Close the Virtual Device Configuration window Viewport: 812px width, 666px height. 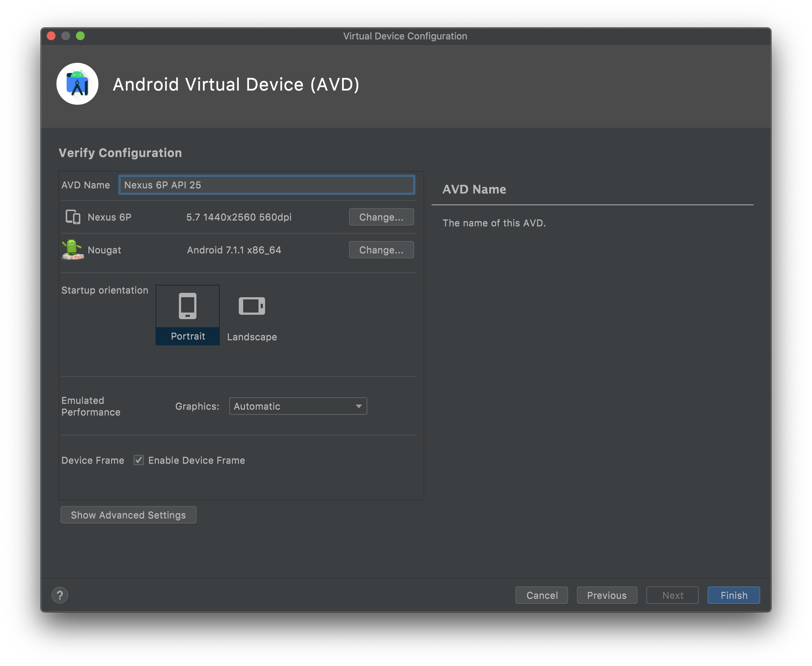point(51,36)
